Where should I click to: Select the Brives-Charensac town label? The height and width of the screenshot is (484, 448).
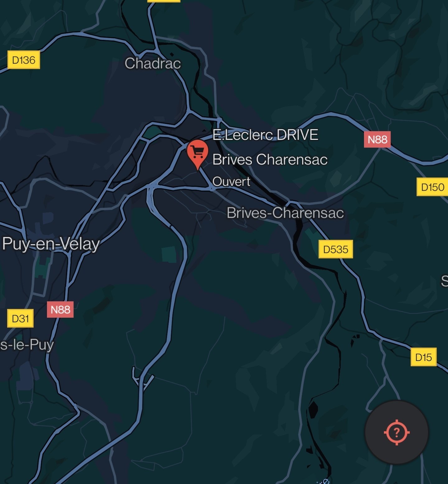click(x=285, y=213)
